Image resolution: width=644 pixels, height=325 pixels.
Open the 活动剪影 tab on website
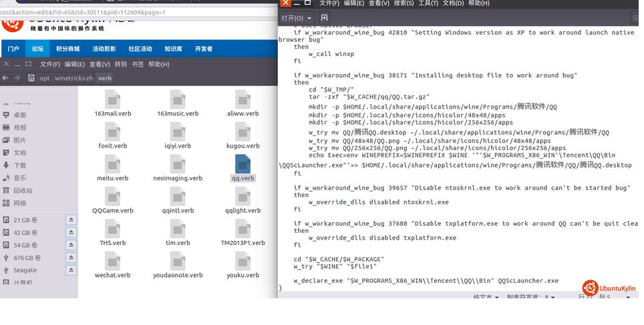click(x=104, y=49)
